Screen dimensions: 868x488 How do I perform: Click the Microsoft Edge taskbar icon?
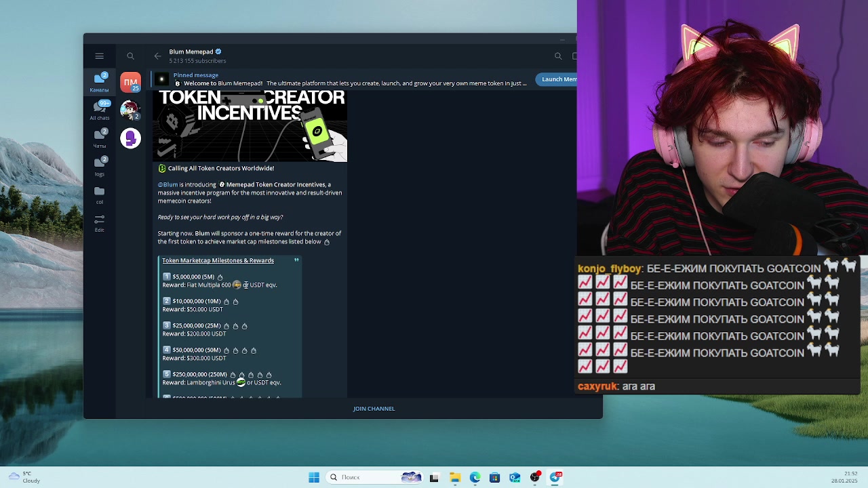pyautogui.click(x=475, y=477)
